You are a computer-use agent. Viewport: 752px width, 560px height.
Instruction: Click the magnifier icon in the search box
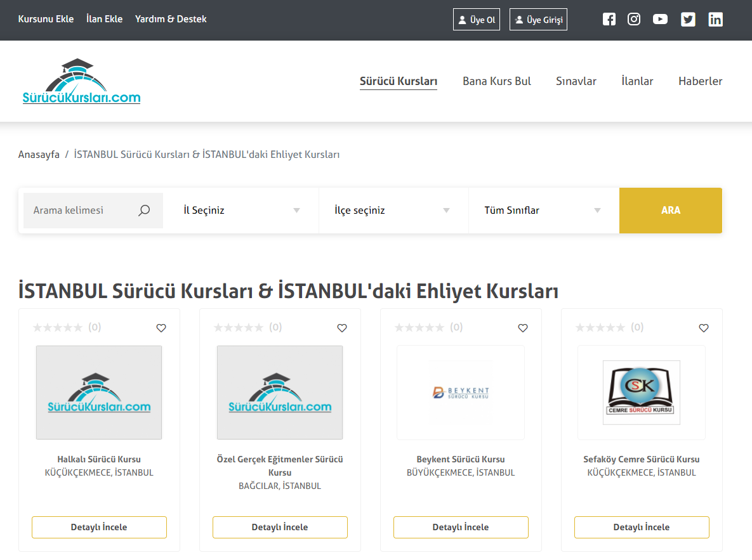pyautogui.click(x=144, y=211)
